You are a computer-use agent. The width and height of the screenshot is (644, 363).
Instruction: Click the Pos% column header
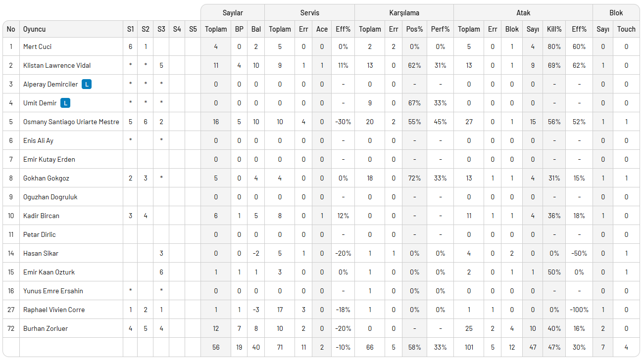coord(414,29)
